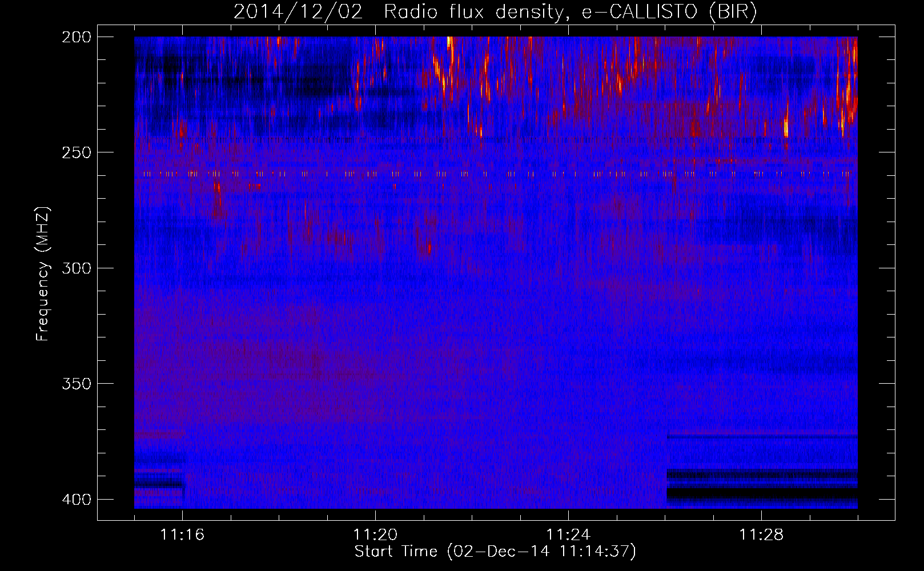Click the 'Start Time (02-Dec-14 11:14:37)' axis label
Viewport: 924px width, 571px height.
pos(495,552)
